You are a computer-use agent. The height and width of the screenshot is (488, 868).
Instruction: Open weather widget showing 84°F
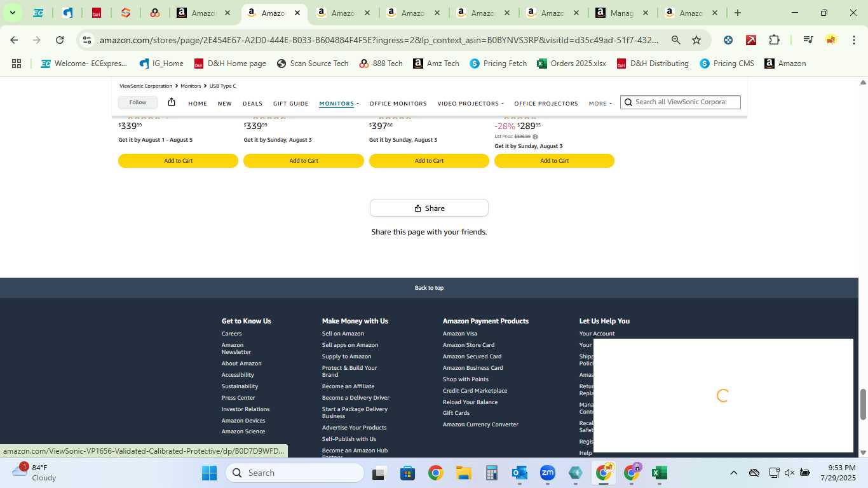click(35, 473)
